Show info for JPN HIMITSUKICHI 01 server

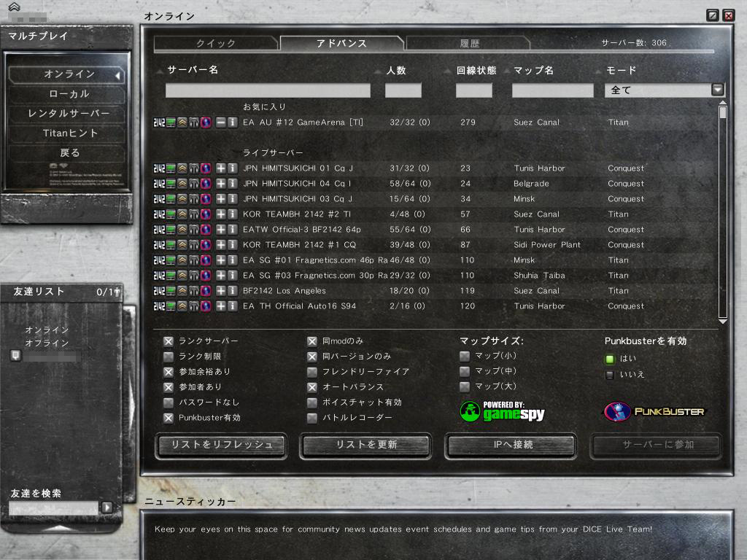coord(233,168)
